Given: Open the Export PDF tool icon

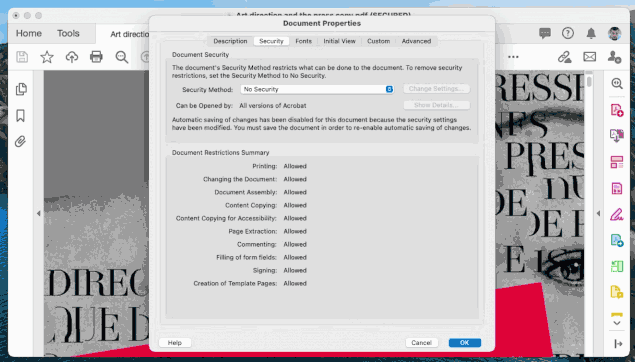Looking at the screenshot, I should click(x=617, y=136).
